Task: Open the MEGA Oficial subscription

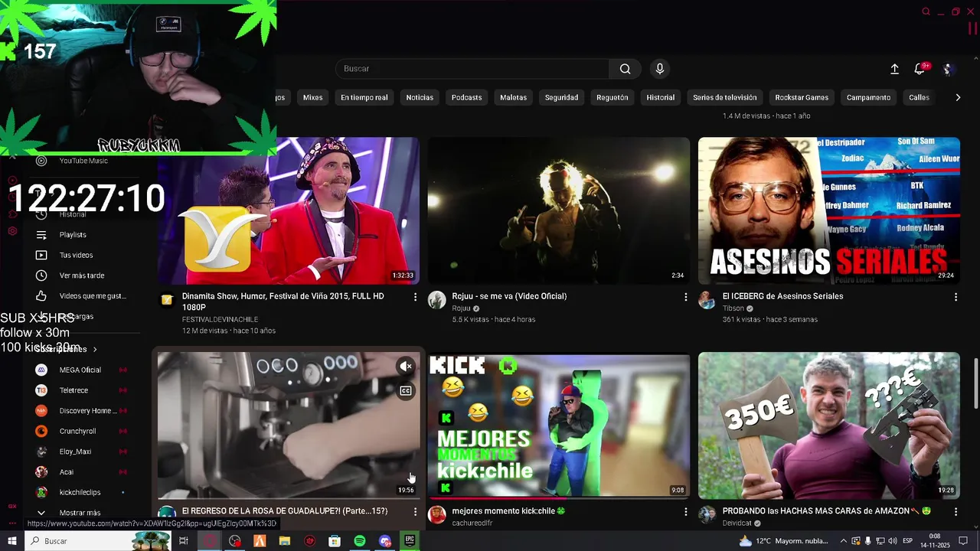Action: (80, 370)
